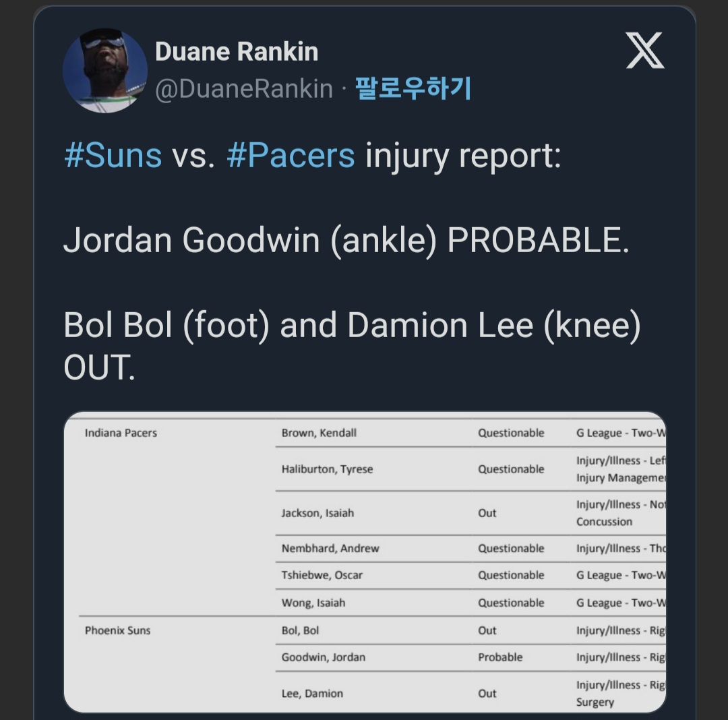Open the @DuaneRankin handle link
728x720 pixels.
[244, 88]
